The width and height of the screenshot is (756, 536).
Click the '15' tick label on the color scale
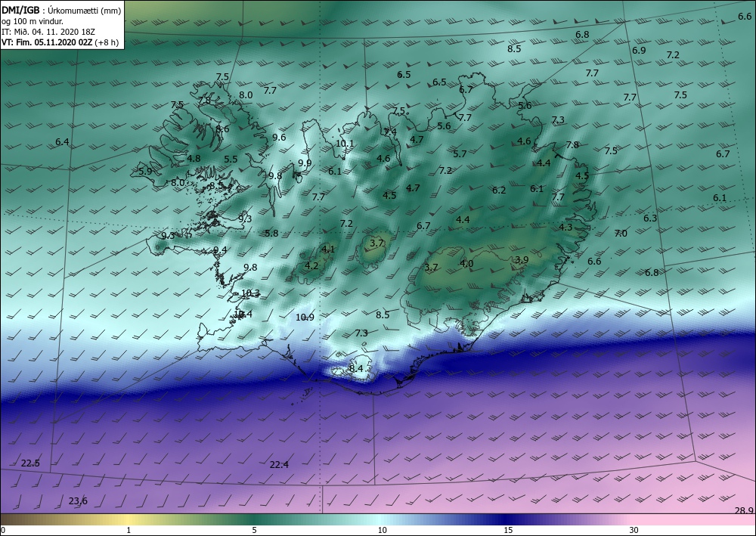pos(508,530)
